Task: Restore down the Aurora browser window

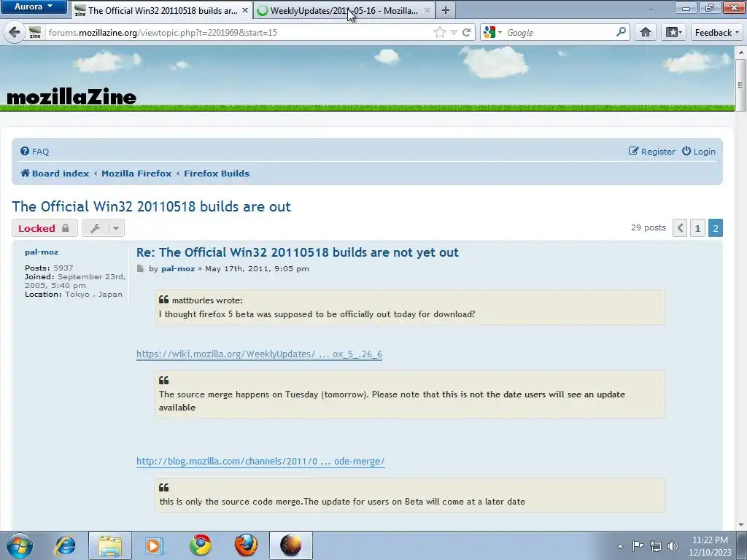Action: pos(710,7)
